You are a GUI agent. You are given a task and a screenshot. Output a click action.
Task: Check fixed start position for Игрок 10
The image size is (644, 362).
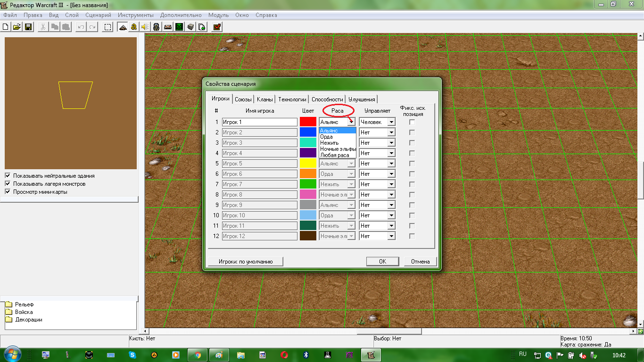(412, 215)
